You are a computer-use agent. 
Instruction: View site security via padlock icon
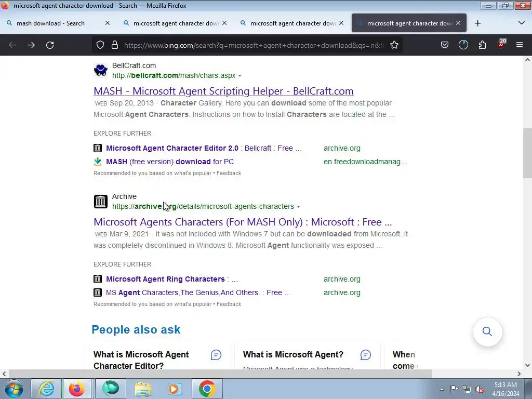(x=115, y=45)
